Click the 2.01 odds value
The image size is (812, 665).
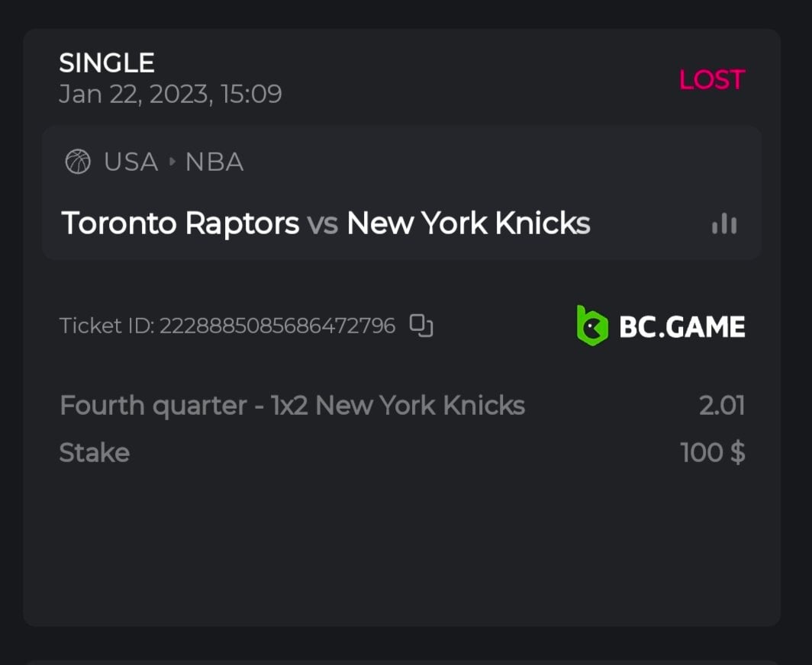(x=721, y=405)
